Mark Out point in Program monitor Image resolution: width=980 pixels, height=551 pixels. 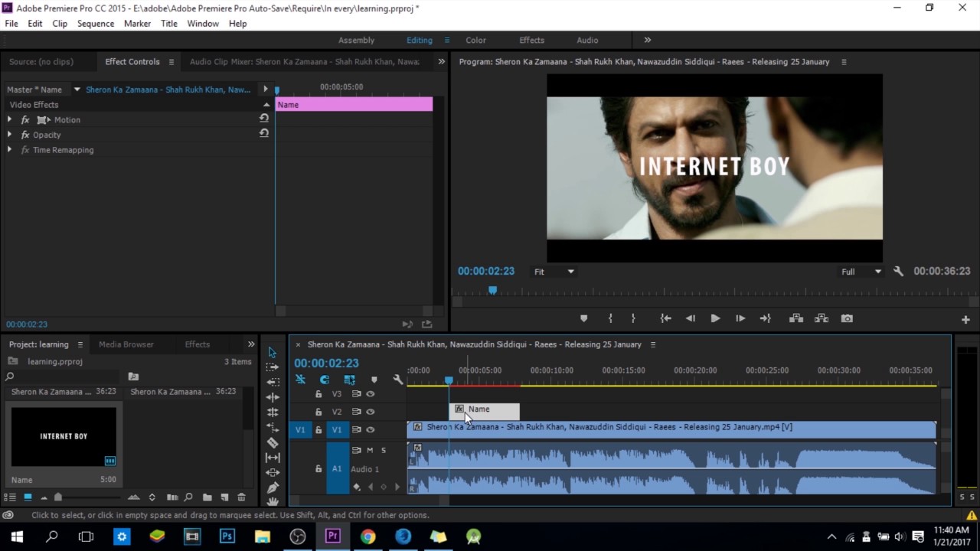(633, 318)
